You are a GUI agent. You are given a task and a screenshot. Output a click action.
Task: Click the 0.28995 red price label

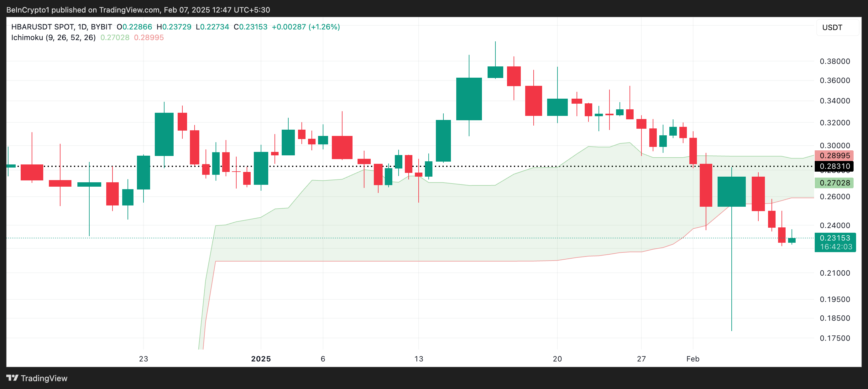pyautogui.click(x=834, y=156)
